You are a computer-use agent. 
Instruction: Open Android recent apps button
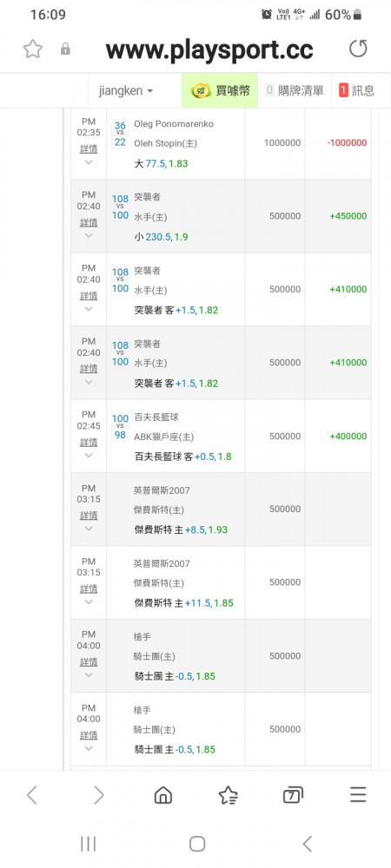tap(88, 845)
